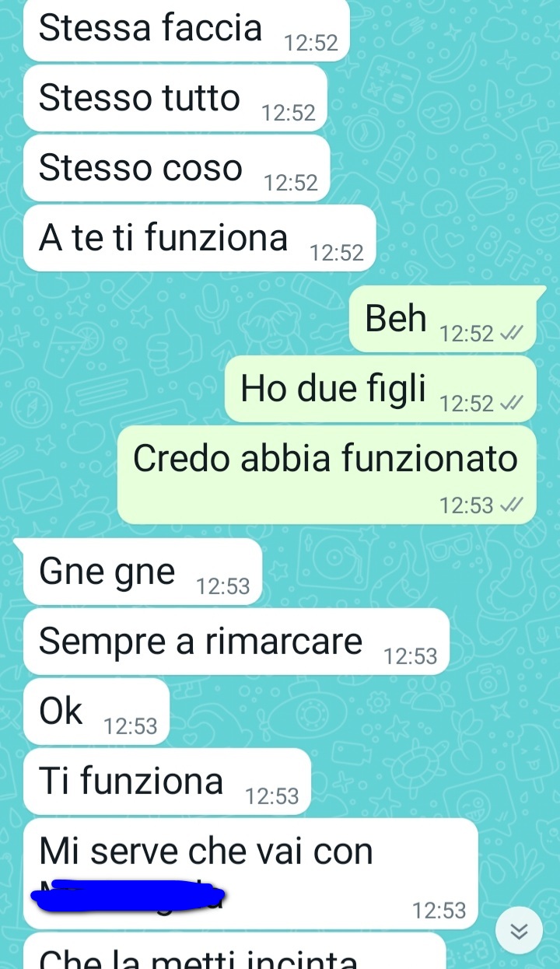Tap the blue redacted name scribble
The image size is (560, 969).
(x=128, y=894)
